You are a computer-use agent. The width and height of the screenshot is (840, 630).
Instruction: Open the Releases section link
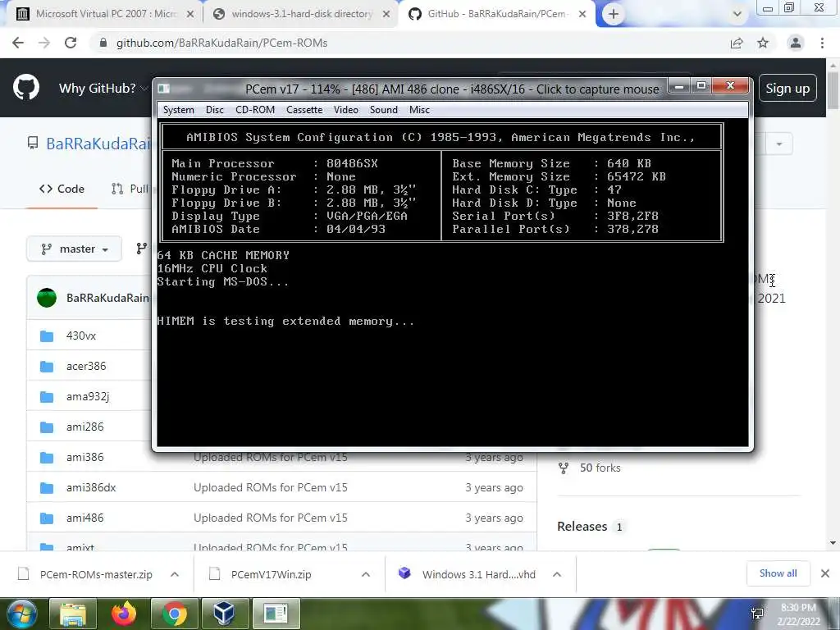582,527
